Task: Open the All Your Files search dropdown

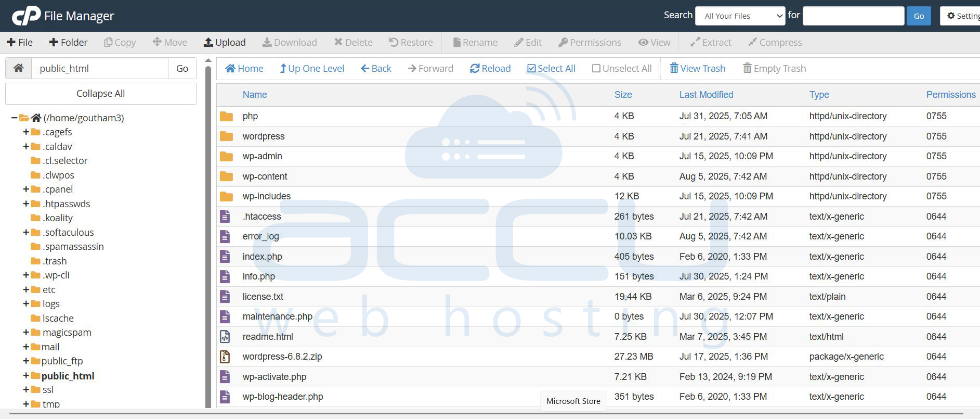Action: pos(740,16)
